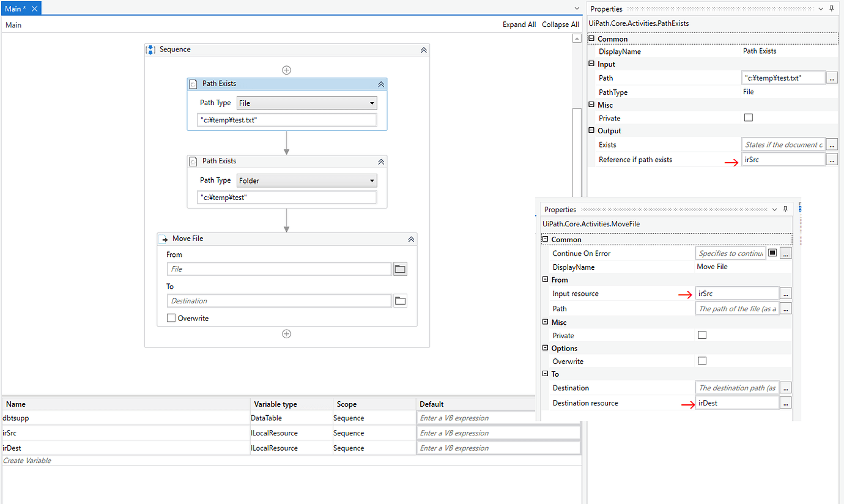The width and height of the screenshot is (844, 504).
Task: Pin the top Properties panel
Action: coord(832,9)
